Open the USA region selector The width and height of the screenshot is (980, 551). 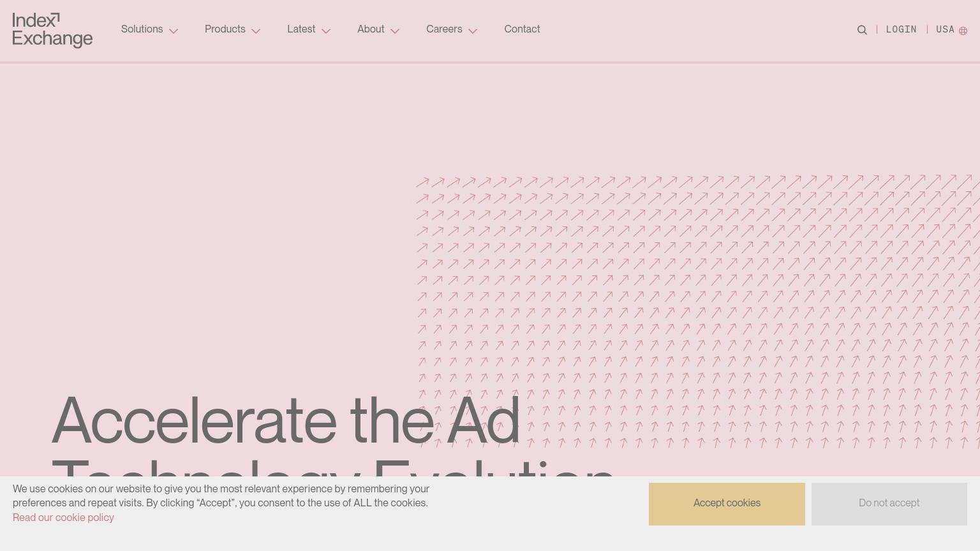point(945,29)
